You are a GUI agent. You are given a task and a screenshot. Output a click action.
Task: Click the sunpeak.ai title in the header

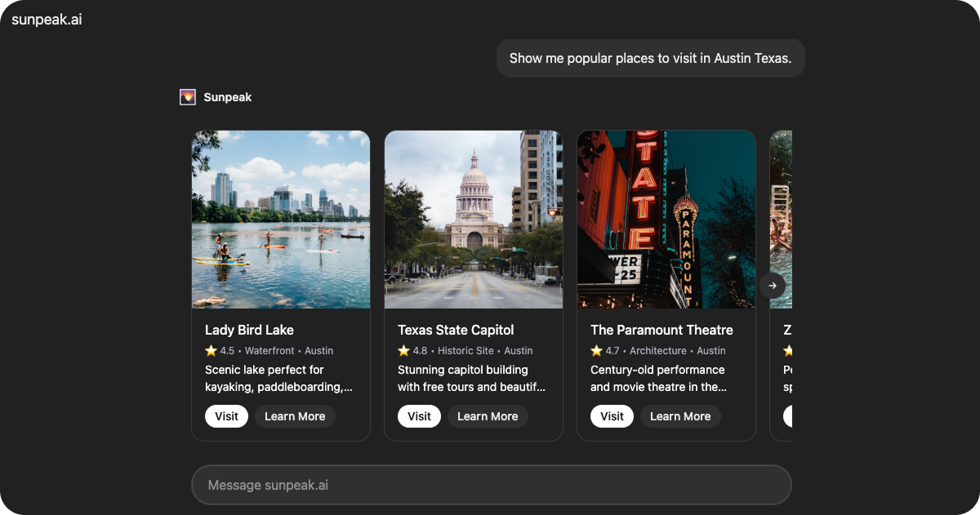pos(47,20)
